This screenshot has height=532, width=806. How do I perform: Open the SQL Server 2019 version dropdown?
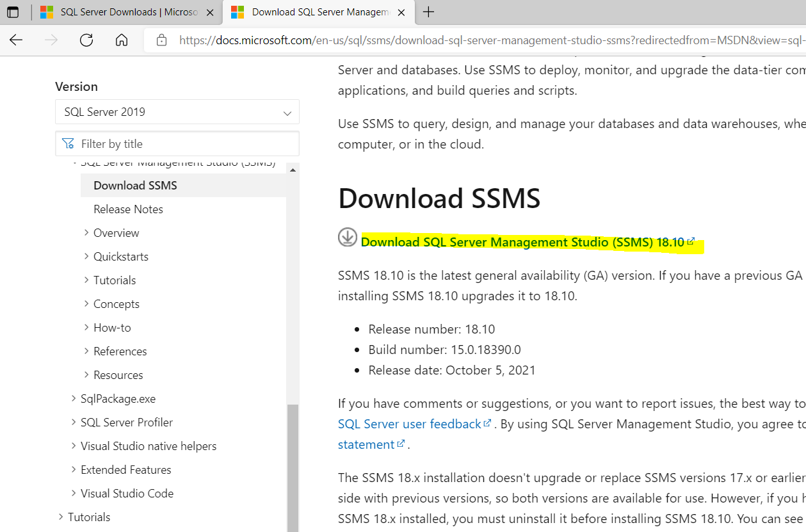pos(177,112)
